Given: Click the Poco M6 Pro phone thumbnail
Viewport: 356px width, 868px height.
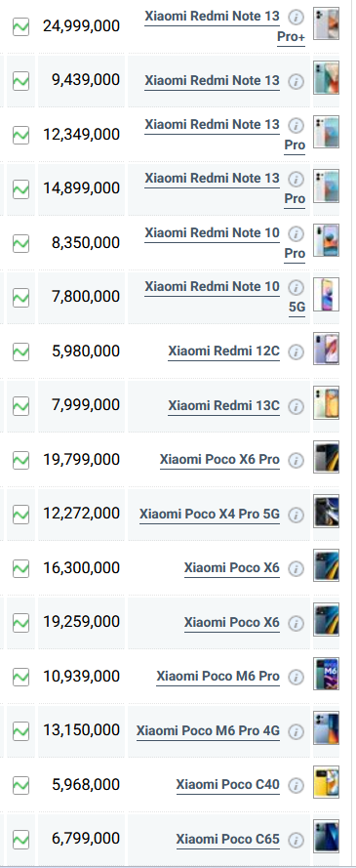Looking at the screenshot, I should 326,674.
